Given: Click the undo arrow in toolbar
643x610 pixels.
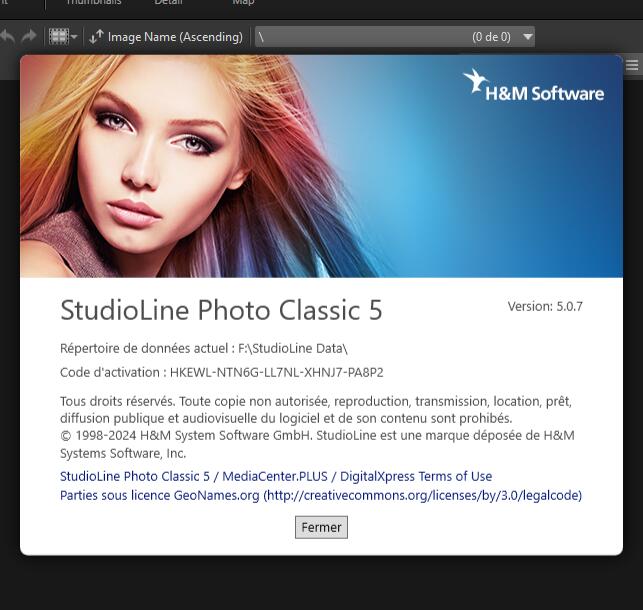Looking at the screenshot, I should tap(7, 37).
